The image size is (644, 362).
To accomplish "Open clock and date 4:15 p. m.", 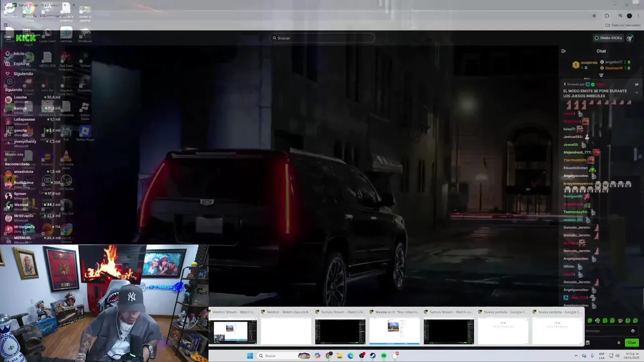I will tap(632, 356).
